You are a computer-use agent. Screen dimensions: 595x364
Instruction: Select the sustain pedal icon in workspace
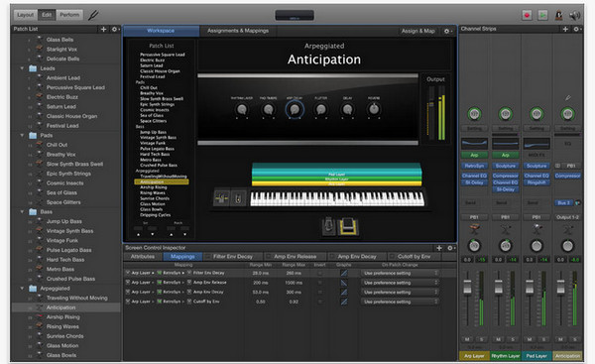(349, 227)
